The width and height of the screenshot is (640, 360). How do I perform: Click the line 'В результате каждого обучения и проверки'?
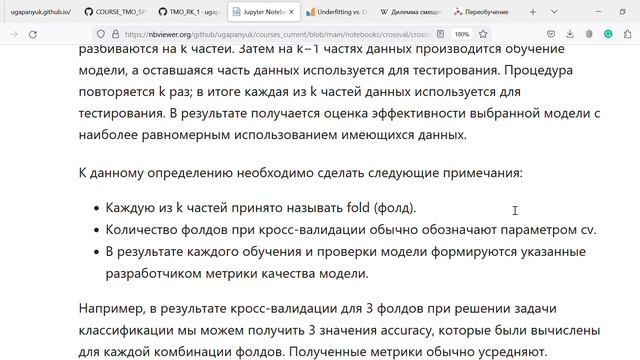[x=346, y=251]
